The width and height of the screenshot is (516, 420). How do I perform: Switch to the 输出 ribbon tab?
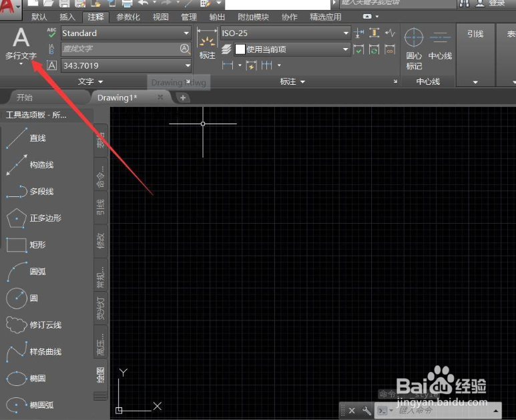[217, 17]
